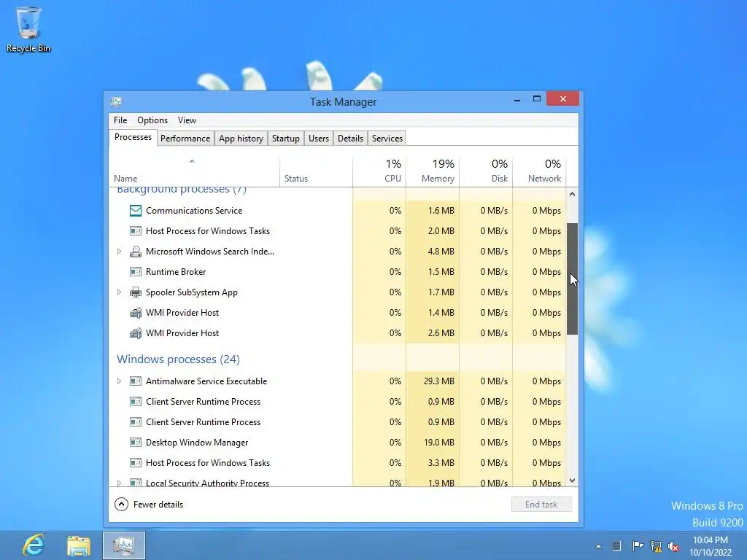The image size is (747, 560).
Task: Switch to the Startup tab
Action: [x=286, y=139]
